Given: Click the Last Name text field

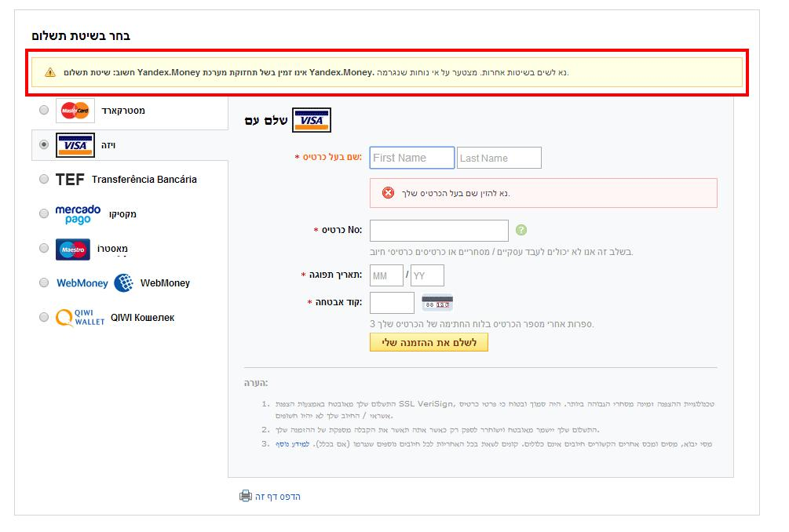Looking at the screenshot, I should [x=499, y=158].
